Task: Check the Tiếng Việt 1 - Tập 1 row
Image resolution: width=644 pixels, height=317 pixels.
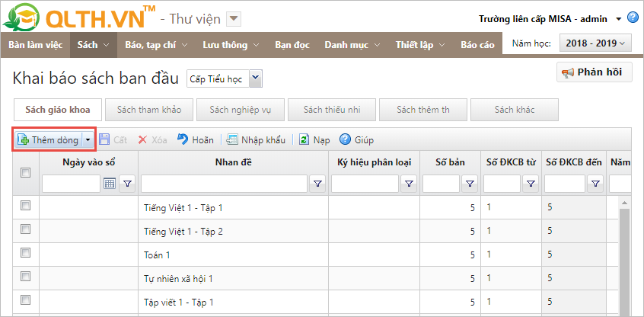Action: pos(25,206)
